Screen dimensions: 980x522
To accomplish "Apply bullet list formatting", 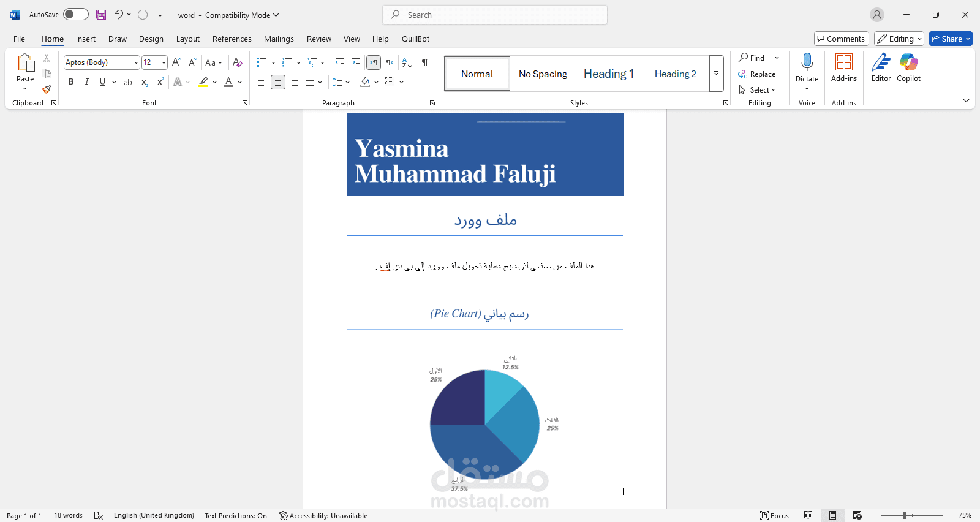I will (262, 62).
